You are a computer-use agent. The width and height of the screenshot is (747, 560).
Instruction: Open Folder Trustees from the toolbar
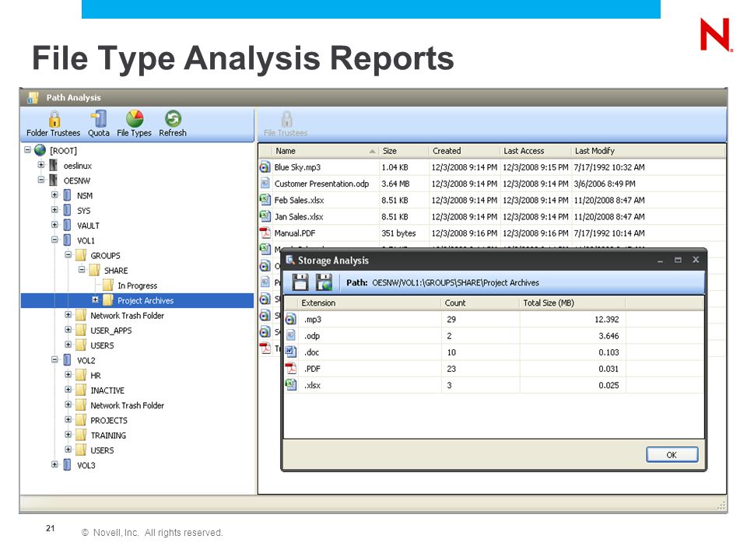pos(54,124)
